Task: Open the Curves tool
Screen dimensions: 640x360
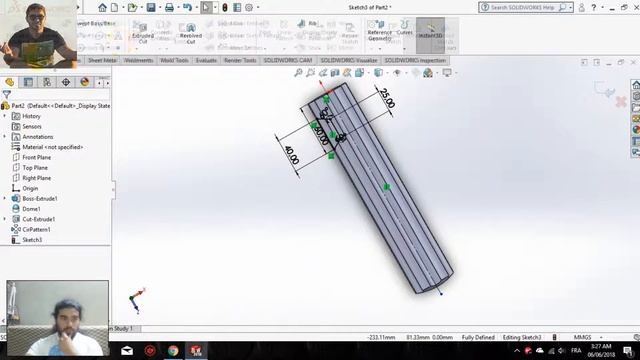Action: coord(404,27)
